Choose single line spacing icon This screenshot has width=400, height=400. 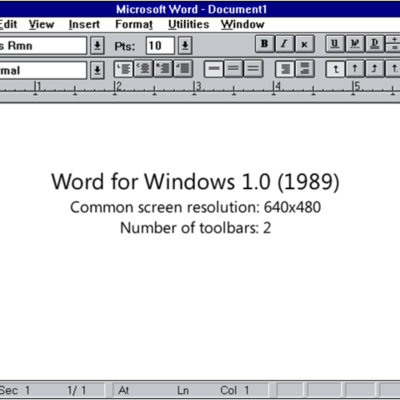click(x=214, y=69)
